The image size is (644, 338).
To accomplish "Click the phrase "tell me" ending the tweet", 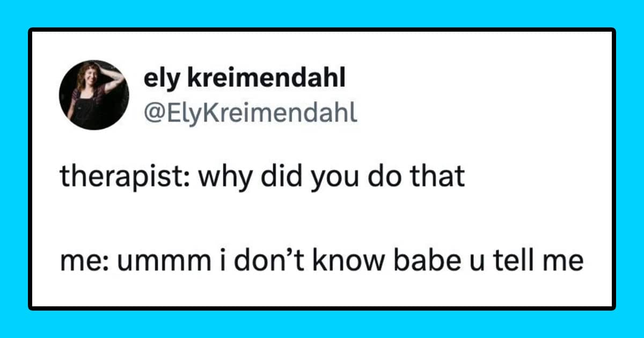I will (547, 262).
